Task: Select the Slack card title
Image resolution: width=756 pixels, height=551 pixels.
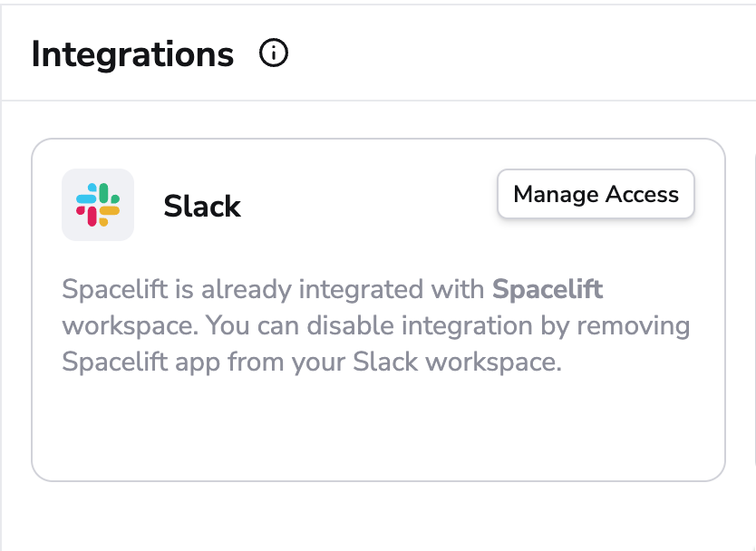Action: point(202,207)
